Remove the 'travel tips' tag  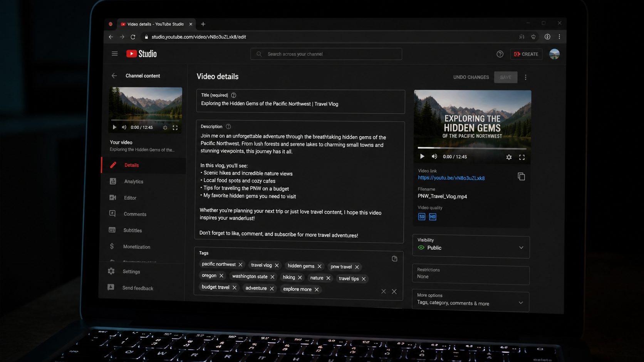tap(364, 279)
